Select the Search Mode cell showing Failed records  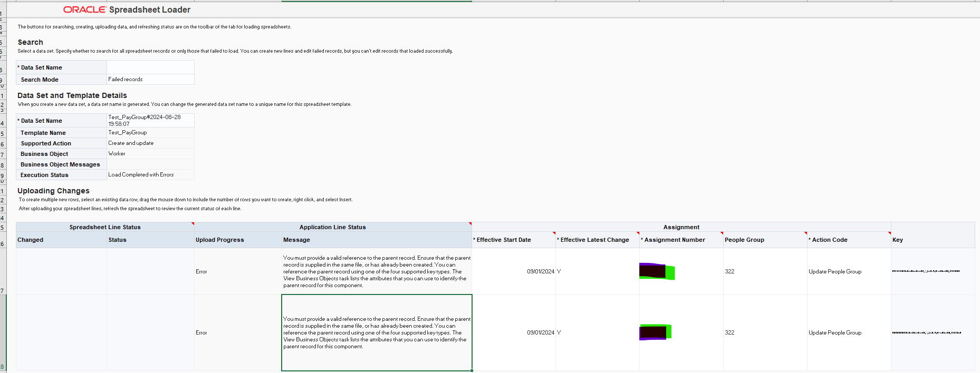[150, 80]
